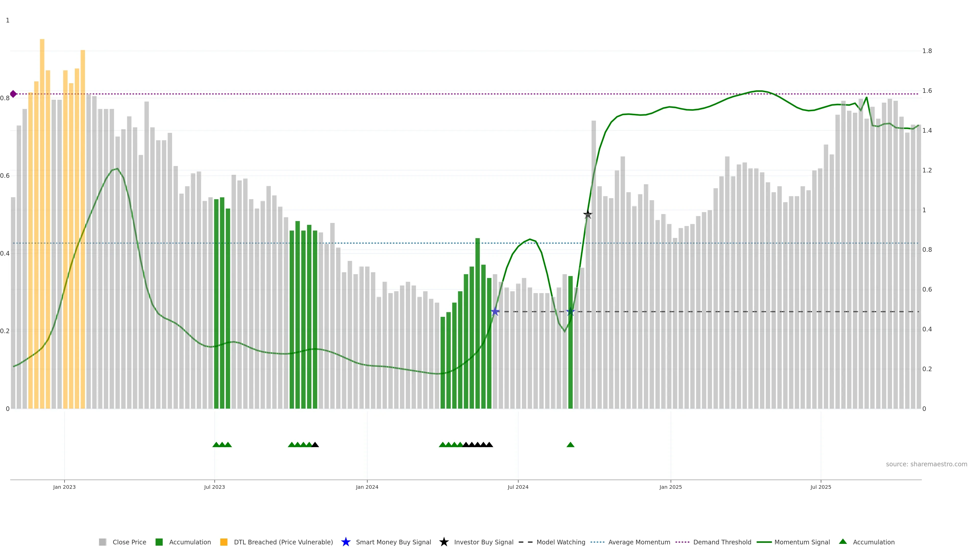Image resolution: width=980 pixels, height=551 pixels.
Task: Hide the Momentum Signal line via legend
Action: point(802,542)
